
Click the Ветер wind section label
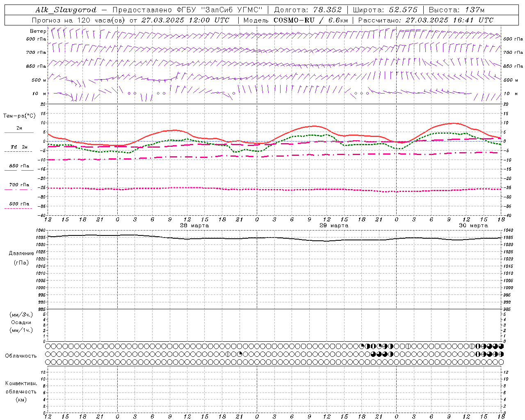[38, 31]
